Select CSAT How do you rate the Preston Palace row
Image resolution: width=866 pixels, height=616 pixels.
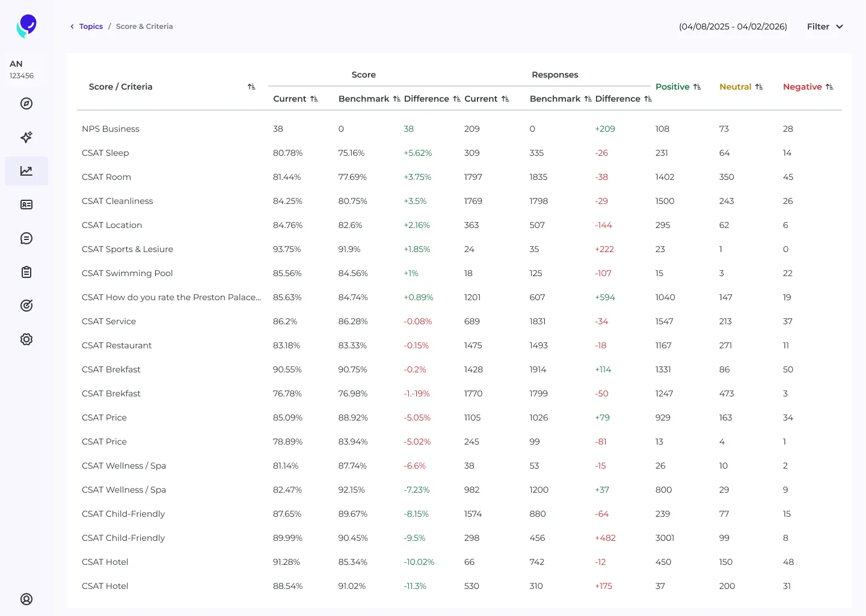coord(171,297)
